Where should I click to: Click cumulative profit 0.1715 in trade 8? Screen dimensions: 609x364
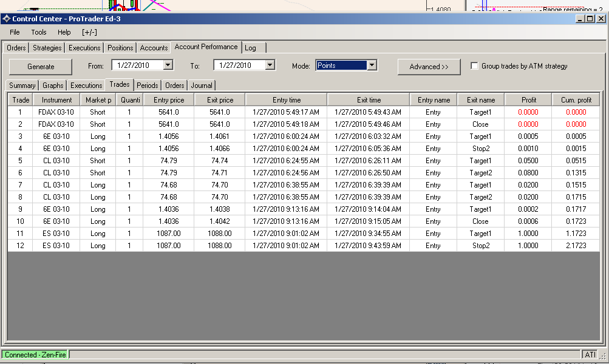point(576,197)
